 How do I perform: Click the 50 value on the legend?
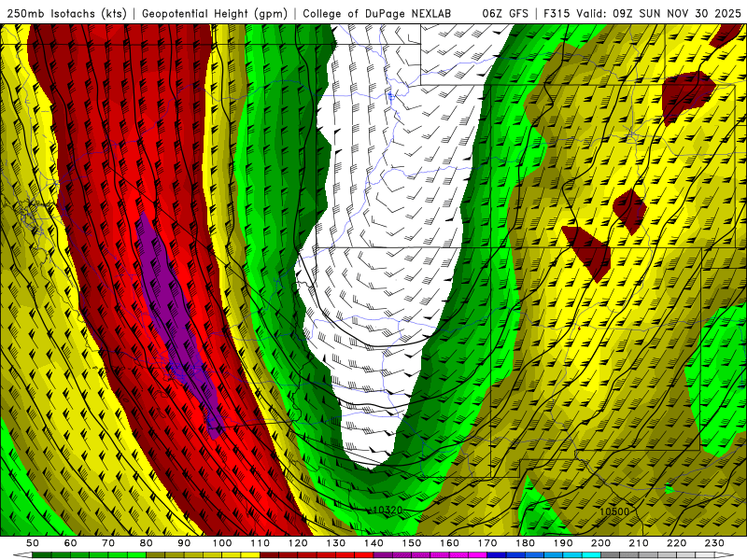(33, 543)
